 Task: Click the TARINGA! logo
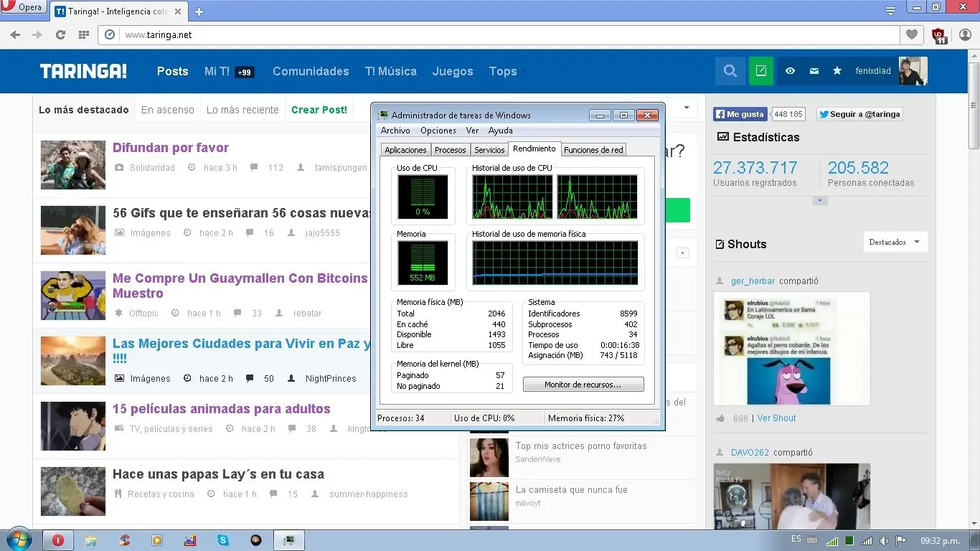[83, 71]
